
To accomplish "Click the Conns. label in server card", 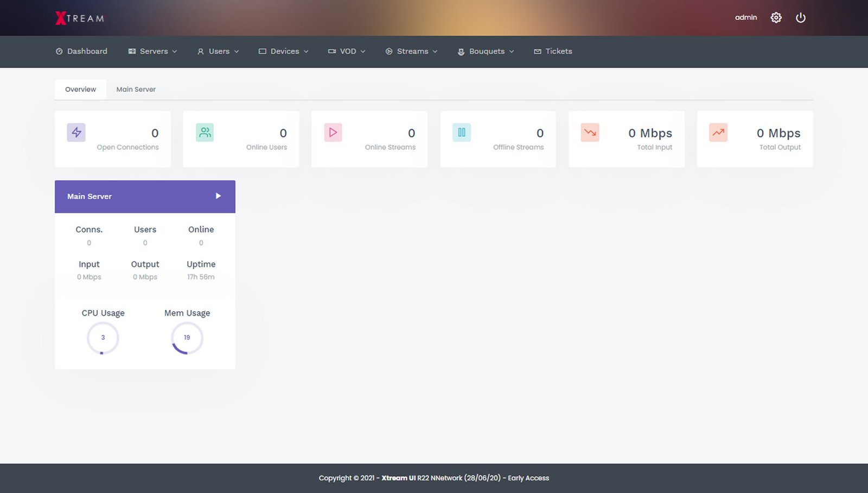I will [89, 230].
